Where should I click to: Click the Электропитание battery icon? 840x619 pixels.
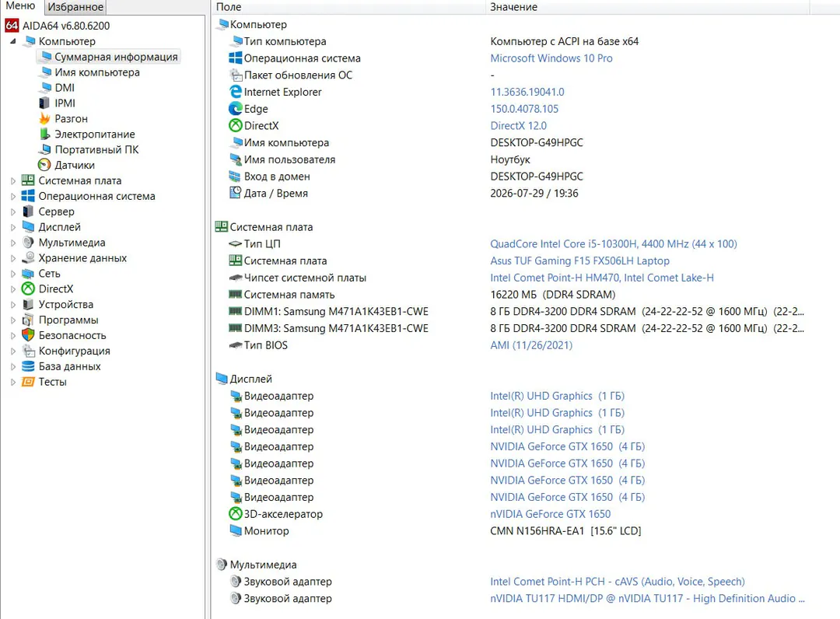44,134
